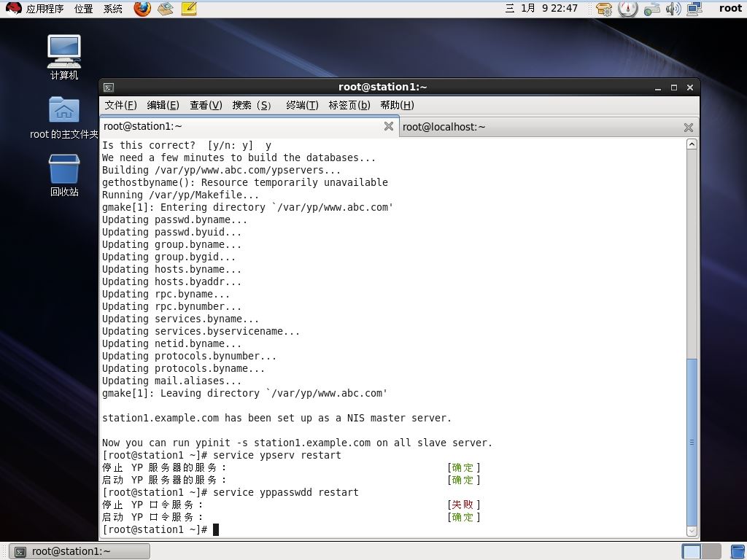Minimize the terminal window
Screen dimensions: 747x560
point(658,87)
